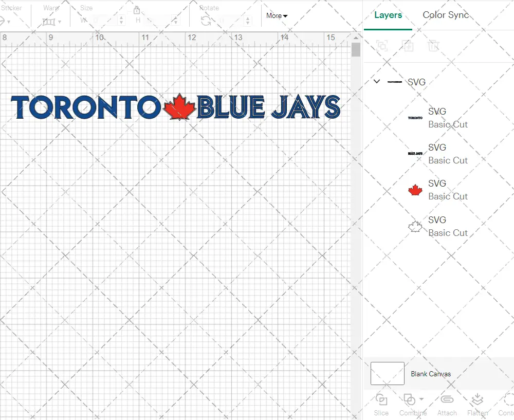
Task: Click the Duplicate icon in Layers panel
Action: coord(408,46)
